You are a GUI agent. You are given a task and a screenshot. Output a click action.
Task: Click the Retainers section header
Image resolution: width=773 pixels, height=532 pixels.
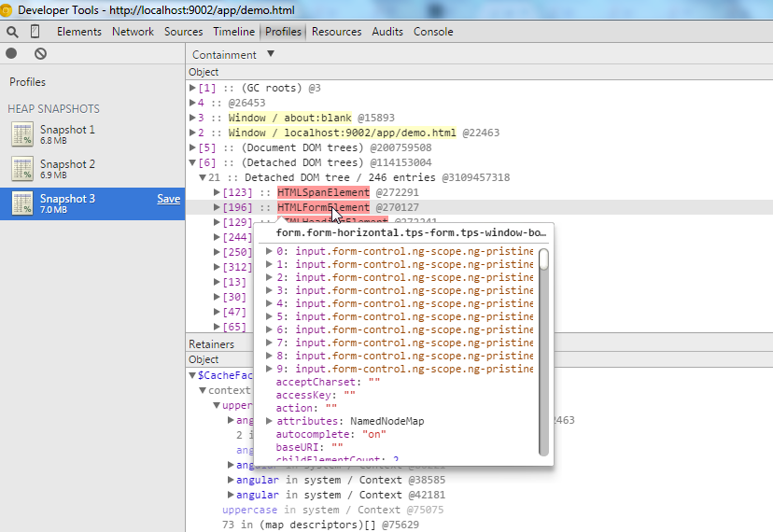click(x=211, y=344)
